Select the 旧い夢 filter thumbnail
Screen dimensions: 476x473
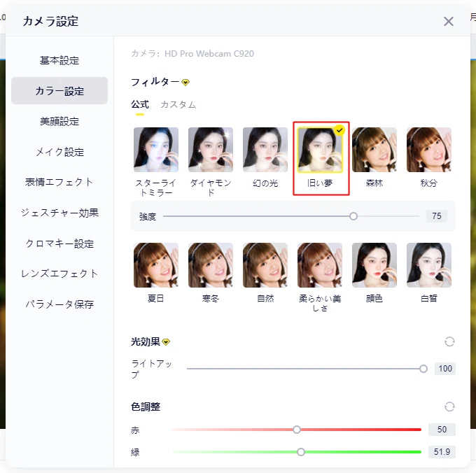point(320,150)
